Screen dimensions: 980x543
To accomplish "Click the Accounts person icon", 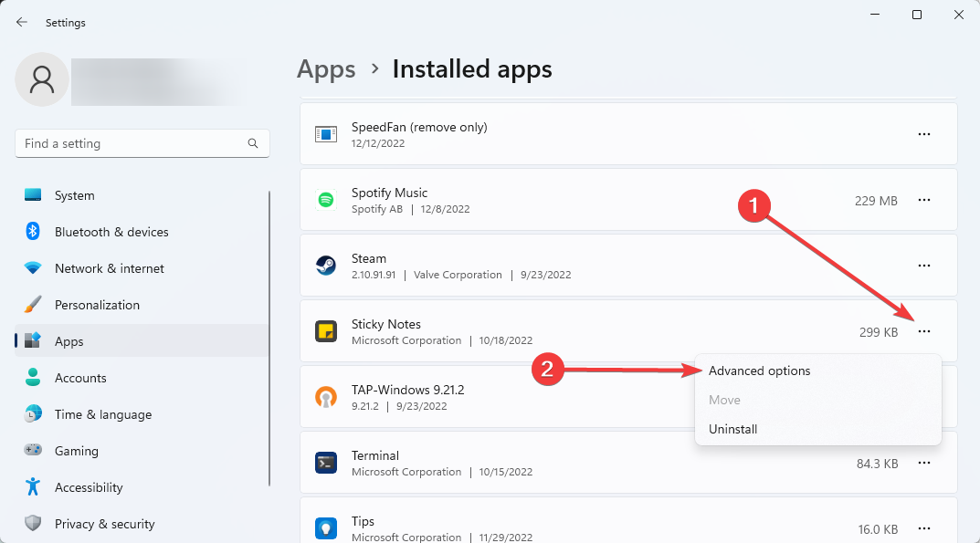I will point(33,378).
